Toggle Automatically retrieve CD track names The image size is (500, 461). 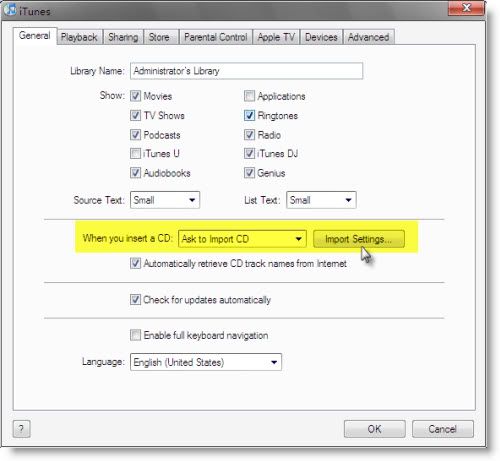pos(135,263)
